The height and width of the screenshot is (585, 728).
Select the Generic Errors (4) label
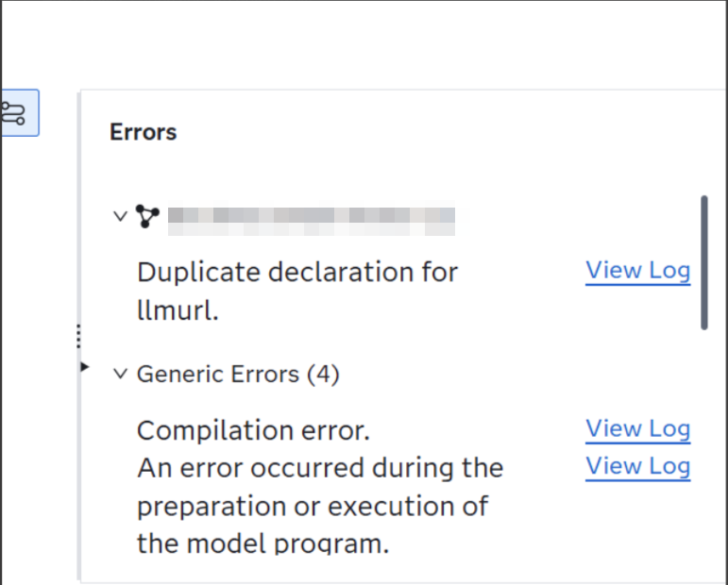coord(238,374)
